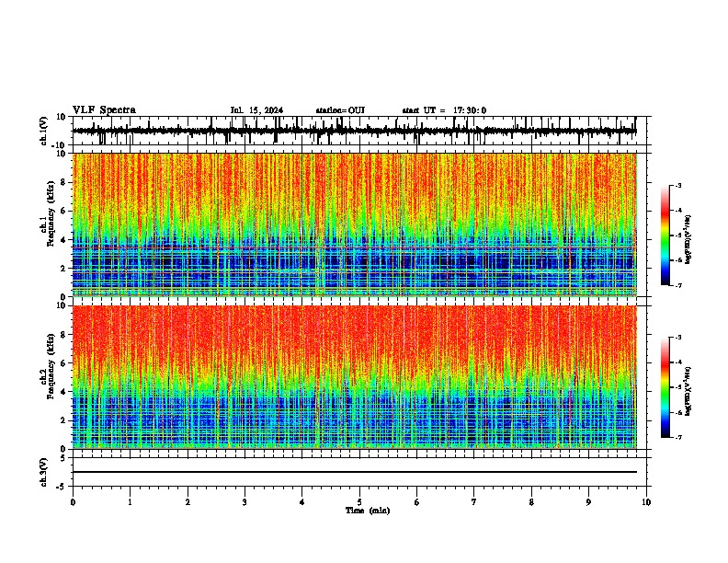The image size is (728, 563).
Task: Click the "station=OUJ" header text
Action: click(340, 110)
